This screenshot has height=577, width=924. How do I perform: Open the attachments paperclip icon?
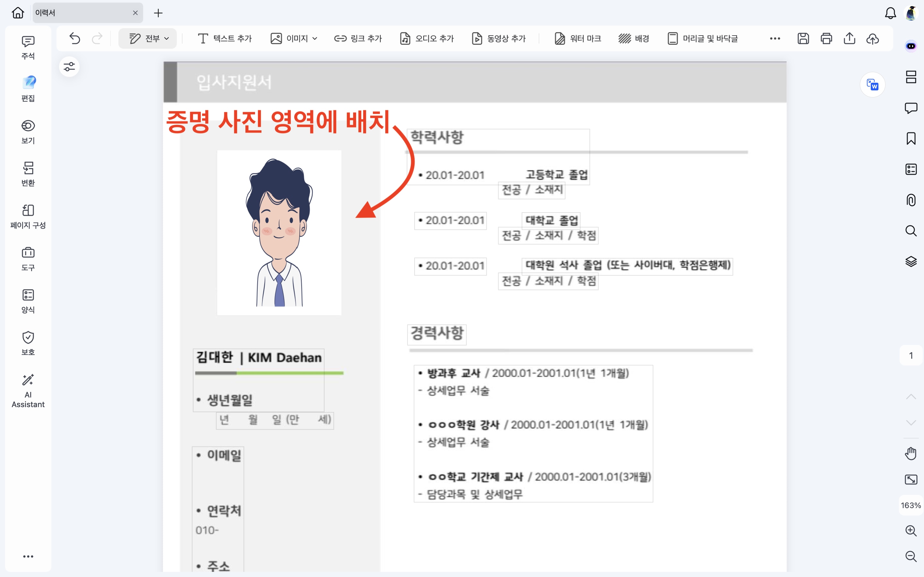[x=911, y=200]
